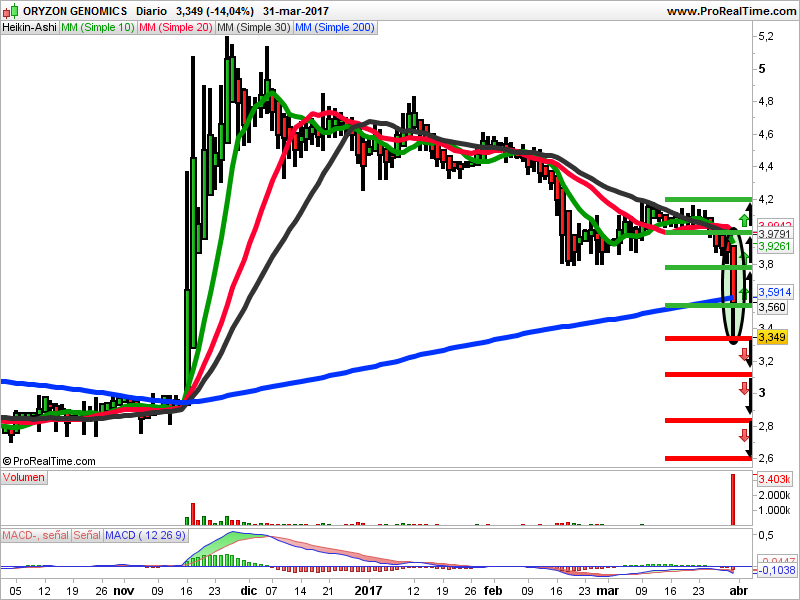
Task: Click the tall red volume spike bar
Action: point(733,499)
